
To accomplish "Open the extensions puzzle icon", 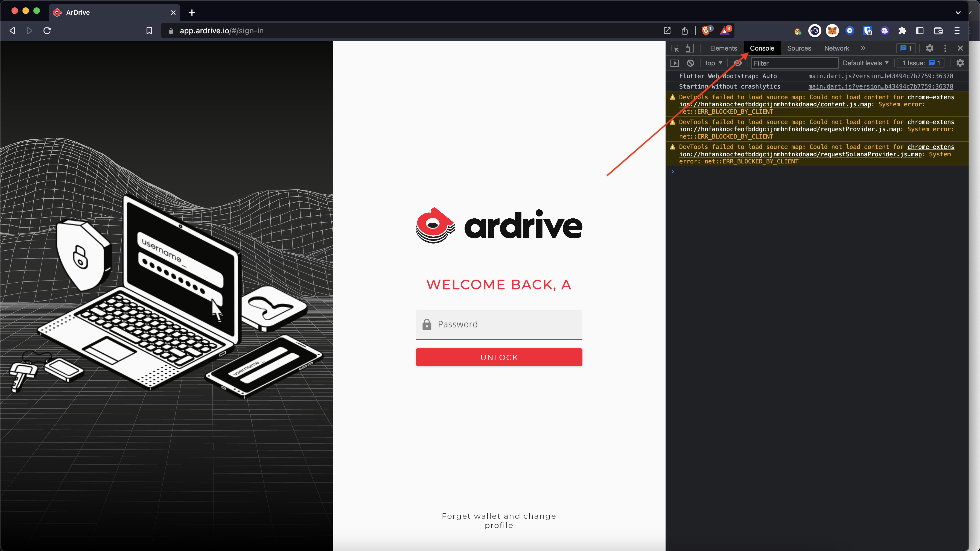I will coord(902,31).
